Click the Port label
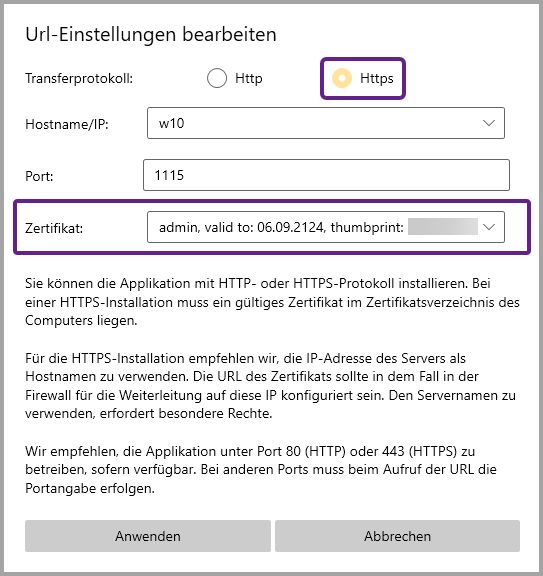The height and width of the screenshot is (576, 543). click(x=39, y=176)
